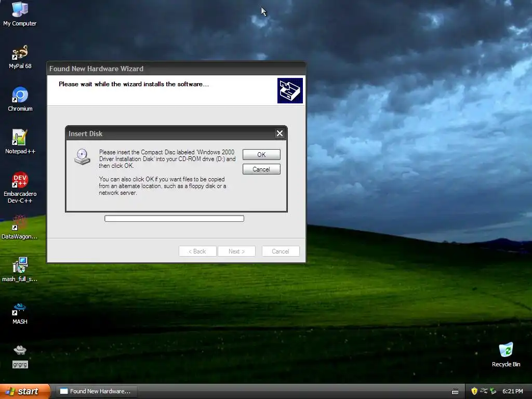Select the MyPal 68 browser shortcut
This screenshot has width=532, height=399.
click(20, 57)
